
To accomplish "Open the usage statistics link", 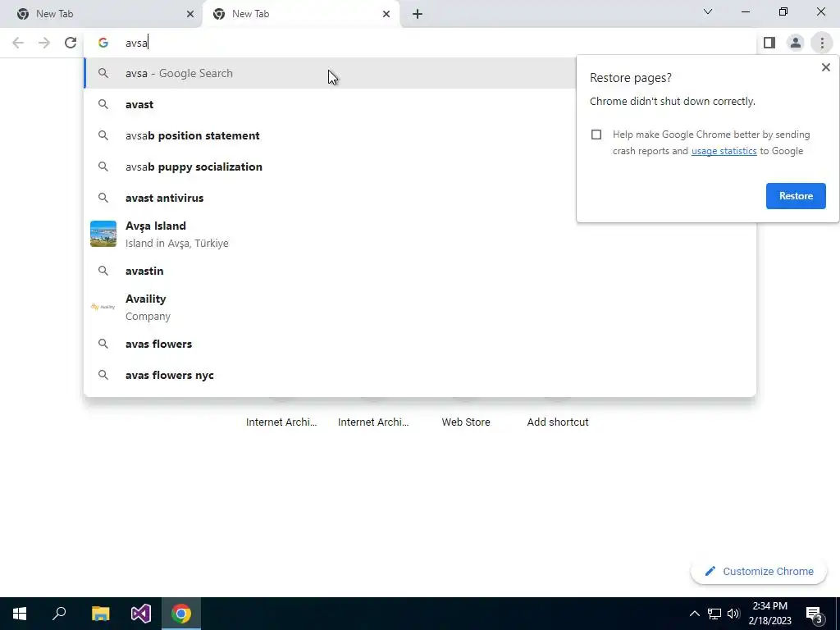I will [x=724, y=151].
